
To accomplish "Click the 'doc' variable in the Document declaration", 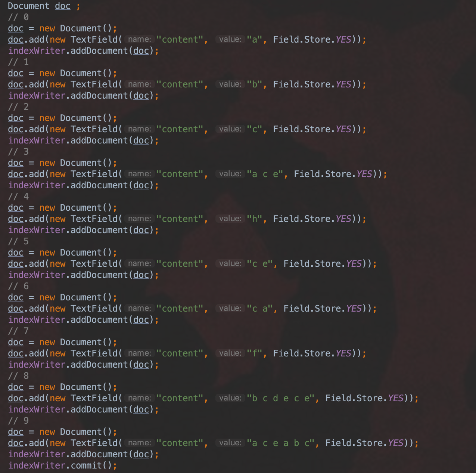I will [x=63, y=6].
